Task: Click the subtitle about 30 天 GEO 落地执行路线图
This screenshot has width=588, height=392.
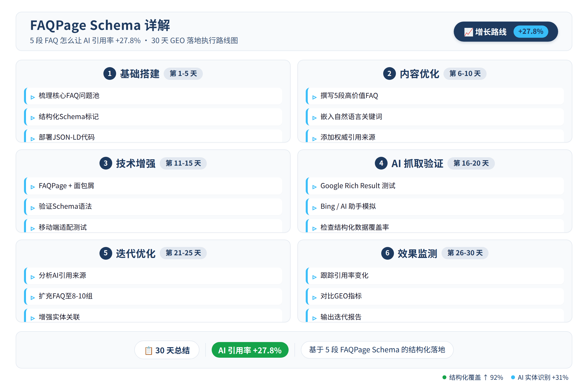Action: (x=134, y=40)
